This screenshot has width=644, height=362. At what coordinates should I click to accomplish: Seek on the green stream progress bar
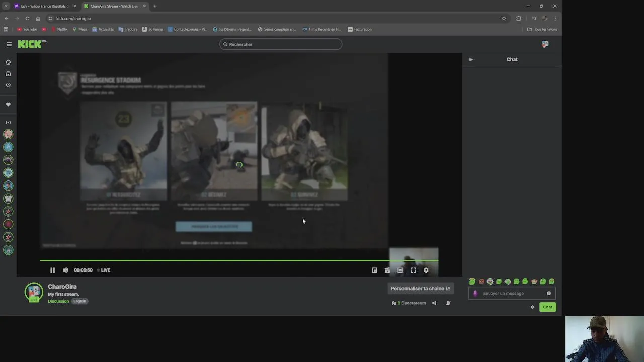click(239, 260)
